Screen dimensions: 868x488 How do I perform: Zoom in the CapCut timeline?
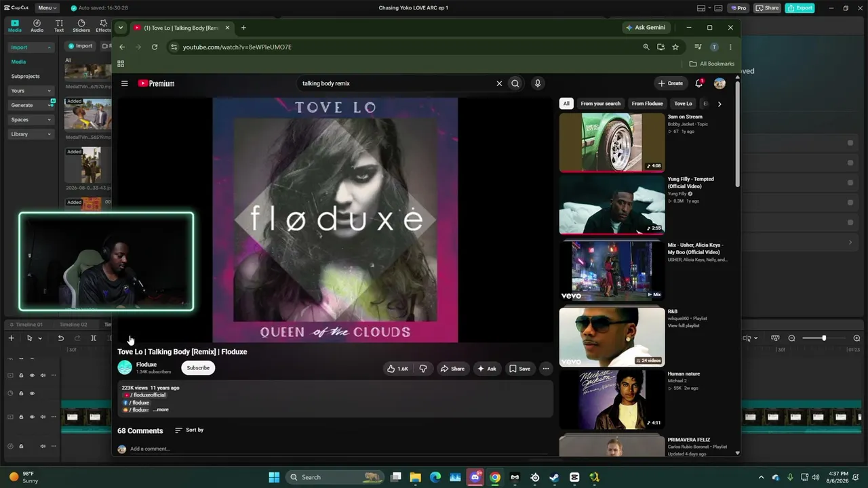click(856, 338)
